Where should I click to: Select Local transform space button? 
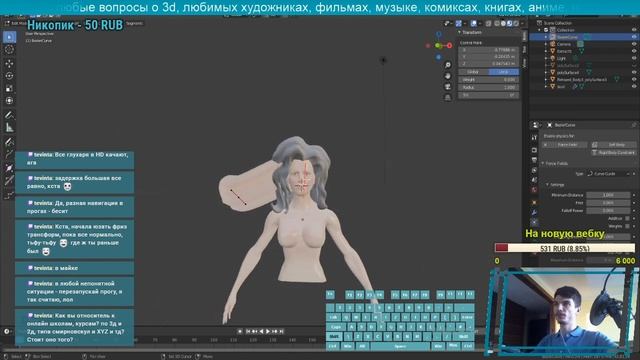point(504,72)
